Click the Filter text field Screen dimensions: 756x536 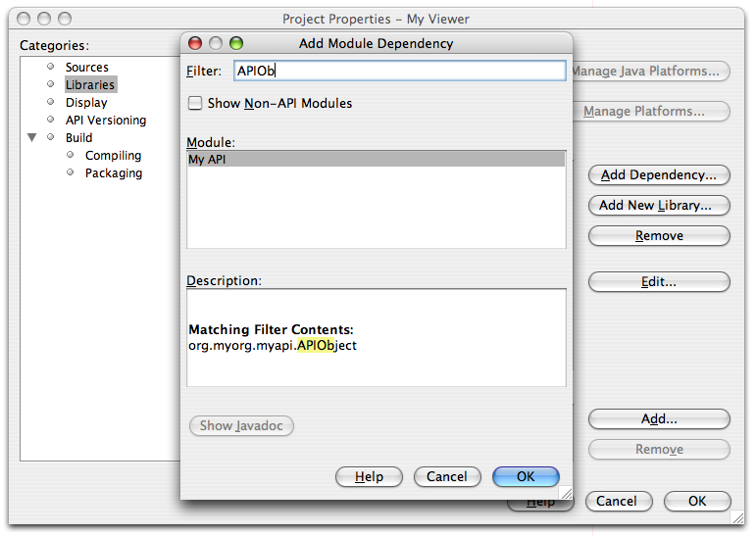tap(399, 71)
